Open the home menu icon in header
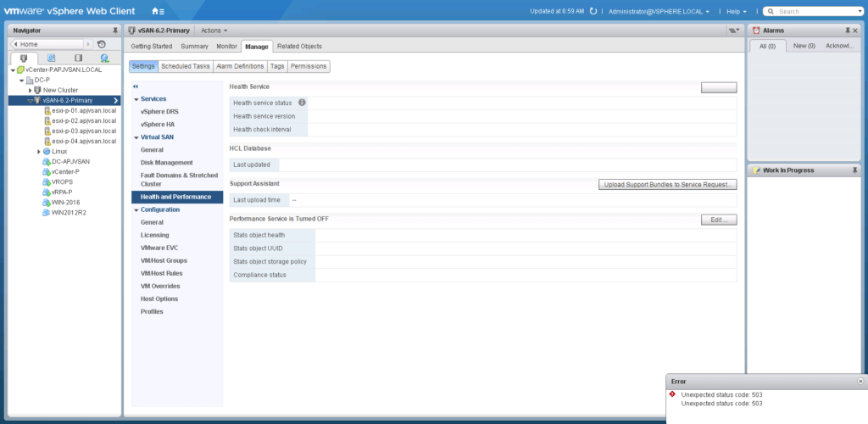 coord(158,11)
